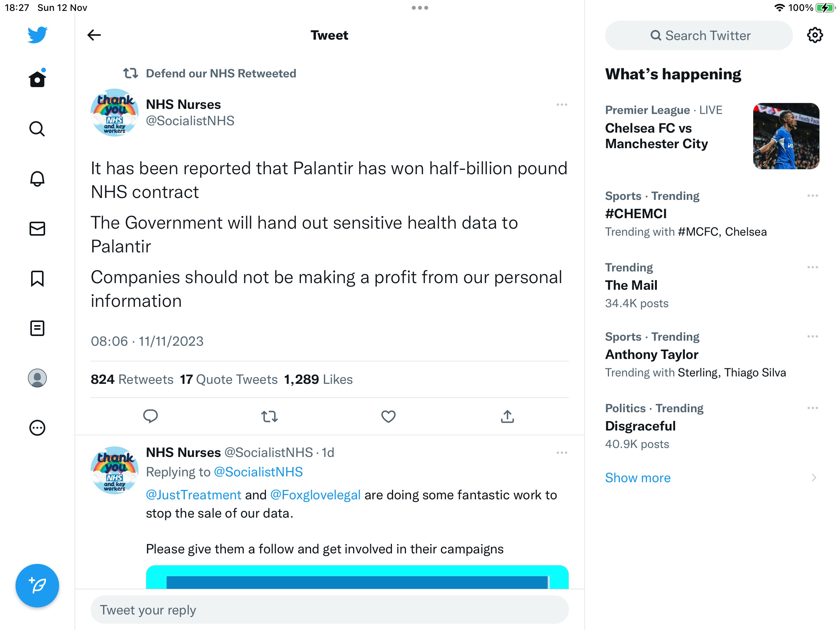
Task: Like the NHS Nurses tweet
Action: pyautogui.click(x=388, y=416)
